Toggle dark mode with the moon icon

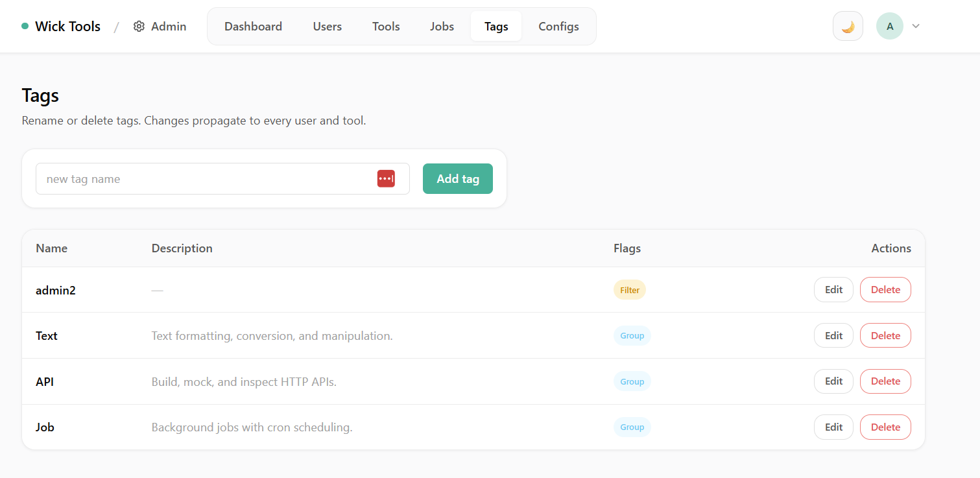(848, 27)
